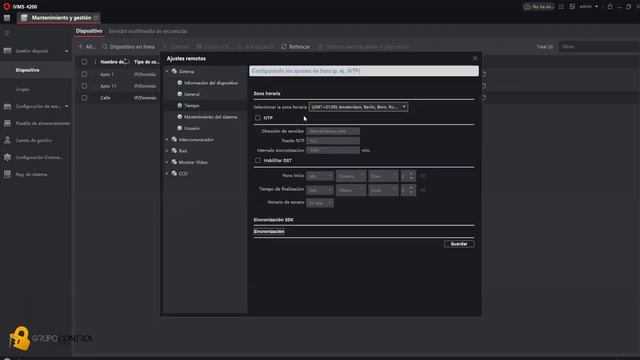Click the Gestión dispositivo sidebar icon

(7, 51)
